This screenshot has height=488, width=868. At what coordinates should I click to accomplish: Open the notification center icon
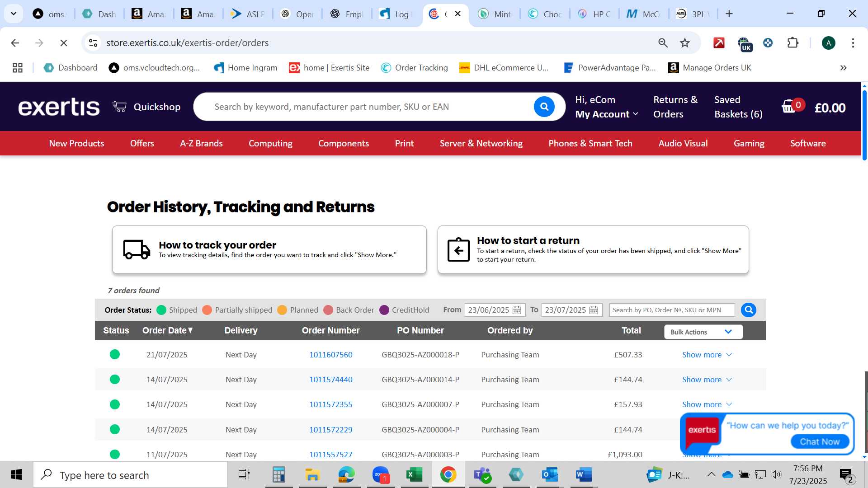pos(846,474)
